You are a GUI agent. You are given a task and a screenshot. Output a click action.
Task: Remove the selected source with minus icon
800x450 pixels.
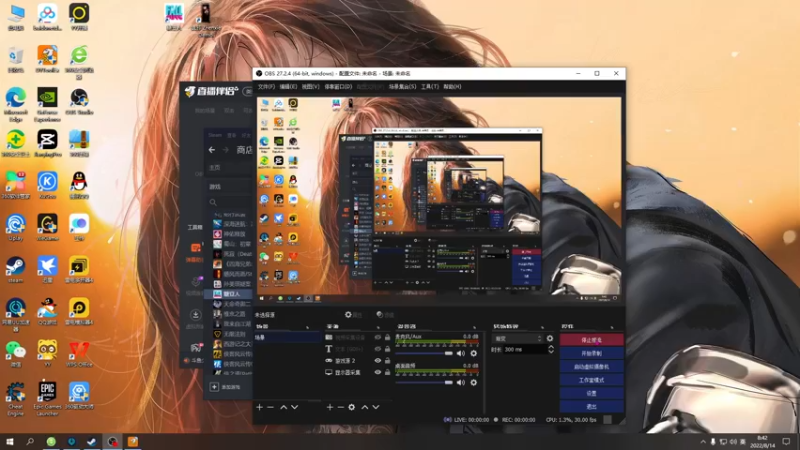pyautogui.click(x=340, y=407)
